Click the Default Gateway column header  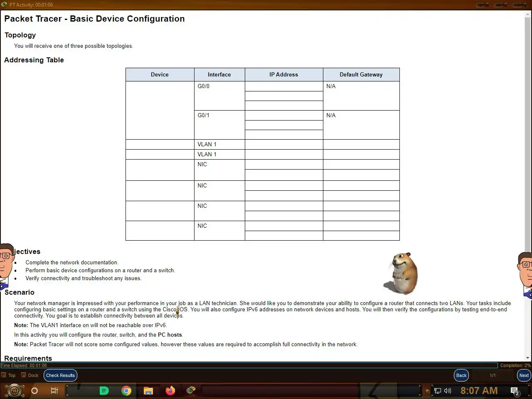pyautogui.click(x=361, y=75)
